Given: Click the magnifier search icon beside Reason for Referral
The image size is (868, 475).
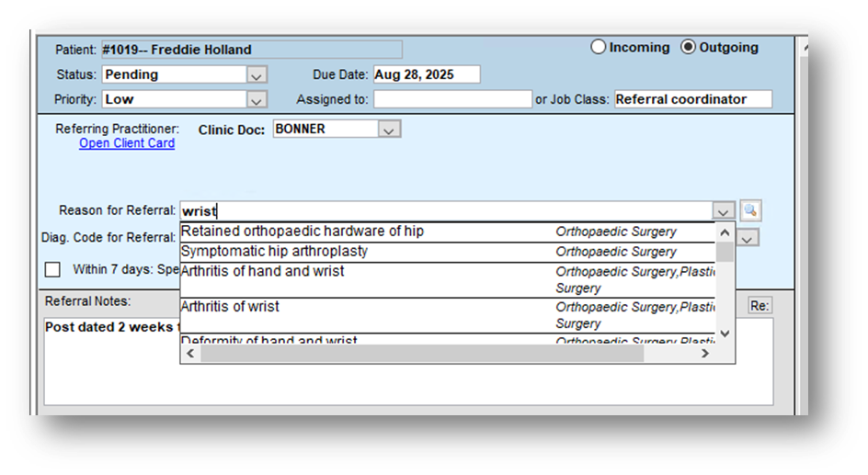Looking at the screenshot, I should pyautogui.click(x=751, y=211).
